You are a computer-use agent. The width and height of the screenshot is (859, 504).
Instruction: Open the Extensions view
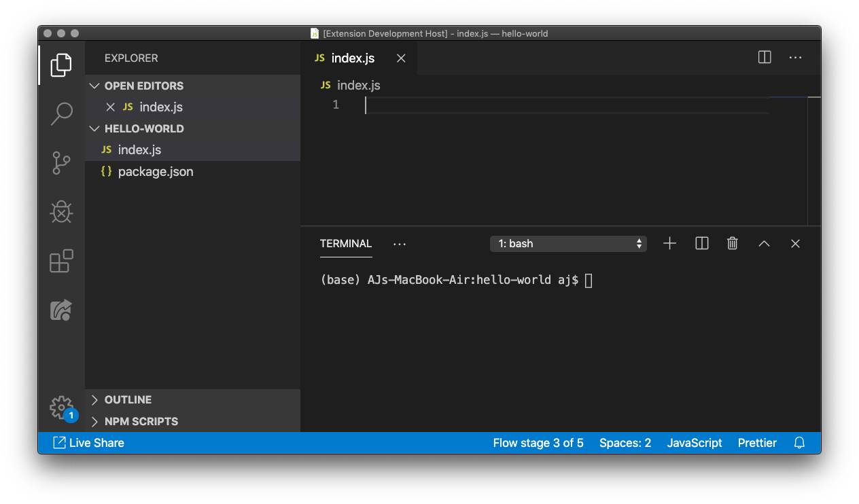tap(61, 262)
